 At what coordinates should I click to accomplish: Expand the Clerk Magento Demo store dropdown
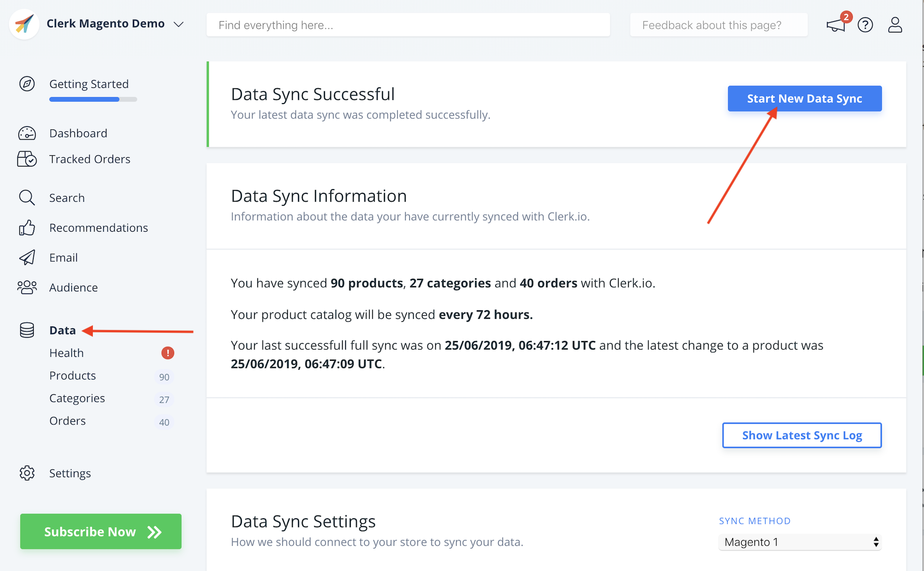pos(179,24)
